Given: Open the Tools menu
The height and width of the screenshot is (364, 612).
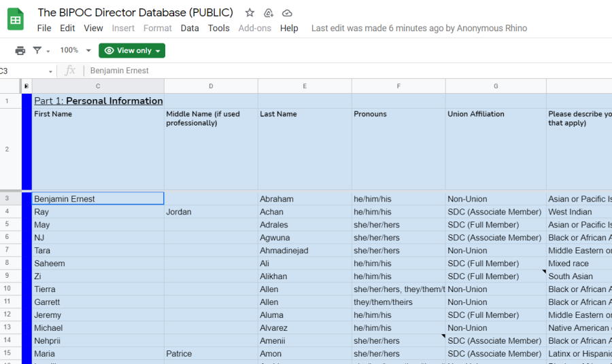Looking at the screenshot, I should click(218, 28).
